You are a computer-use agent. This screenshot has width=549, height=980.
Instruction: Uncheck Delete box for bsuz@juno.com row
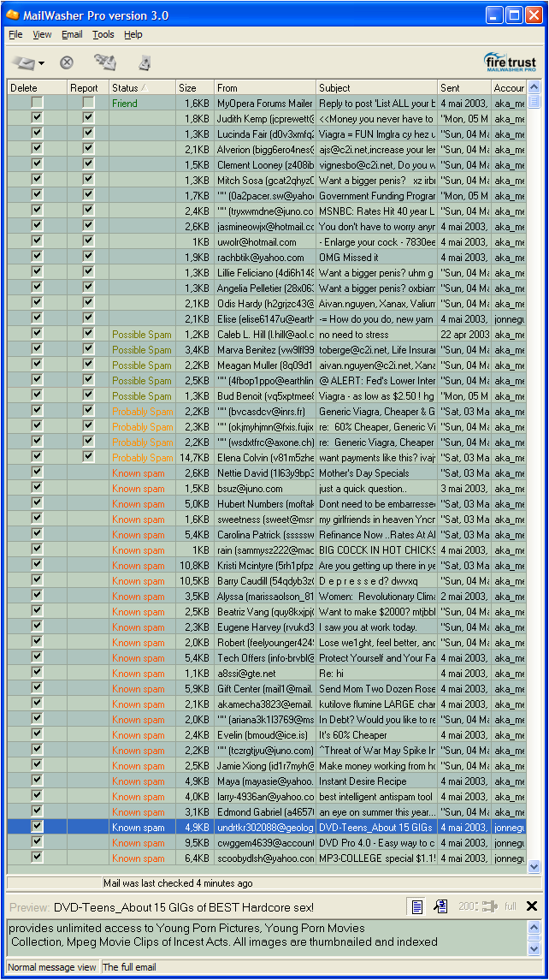38,488
